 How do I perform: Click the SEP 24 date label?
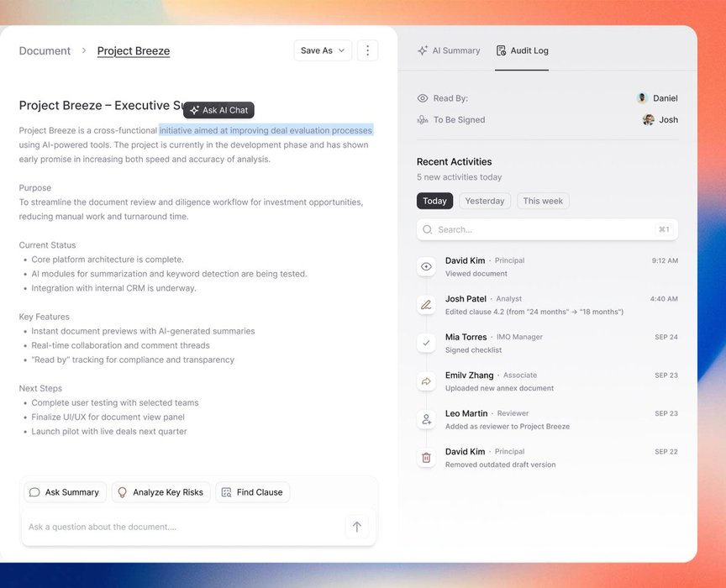coord(666,337)
